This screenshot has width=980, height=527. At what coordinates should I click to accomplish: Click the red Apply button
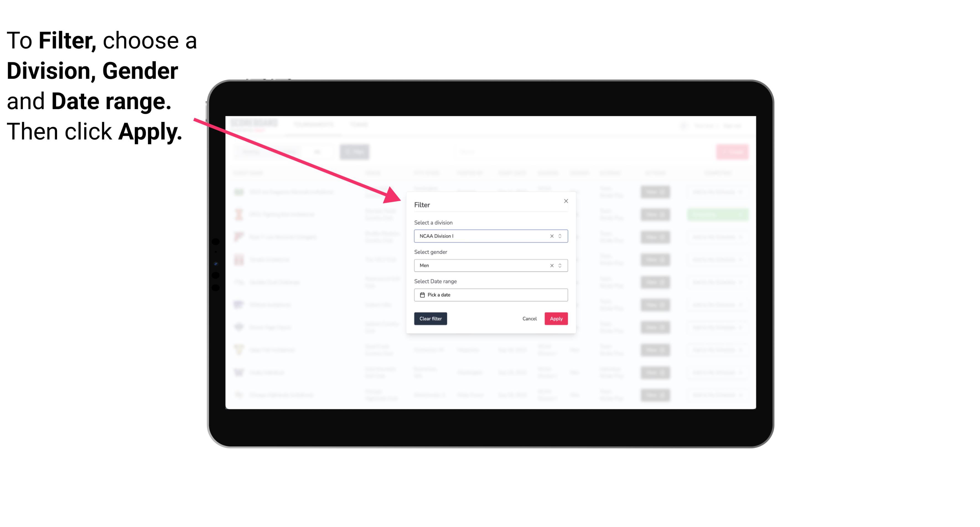[555, 319]
